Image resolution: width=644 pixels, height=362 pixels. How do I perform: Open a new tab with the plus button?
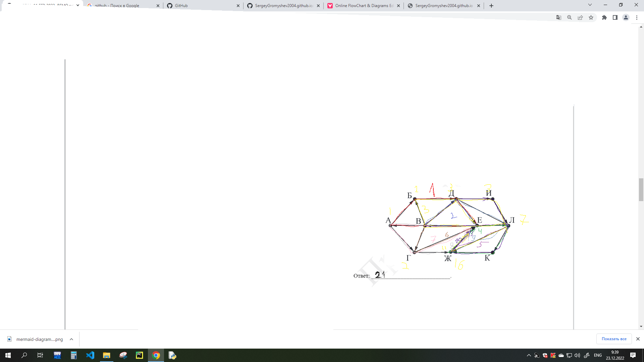click(491, 6)
